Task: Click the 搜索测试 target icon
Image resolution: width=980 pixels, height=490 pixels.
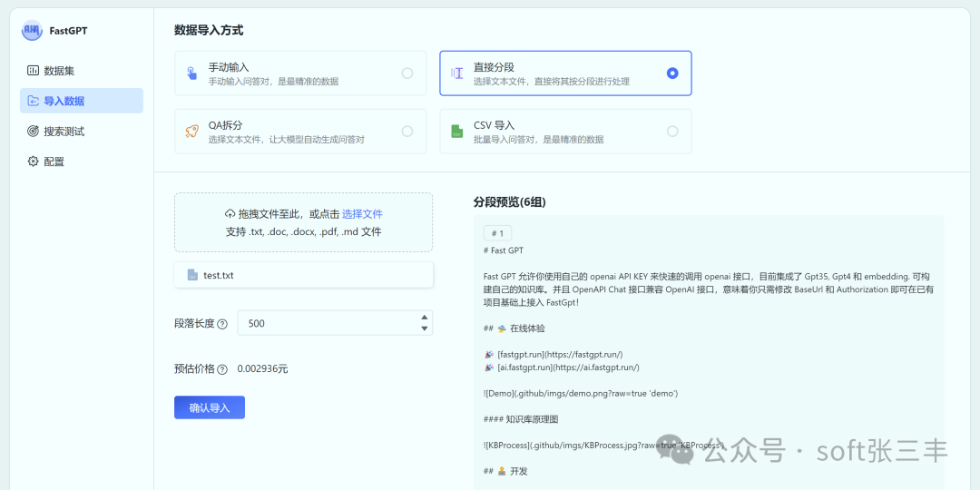Action: coord(33,132)
